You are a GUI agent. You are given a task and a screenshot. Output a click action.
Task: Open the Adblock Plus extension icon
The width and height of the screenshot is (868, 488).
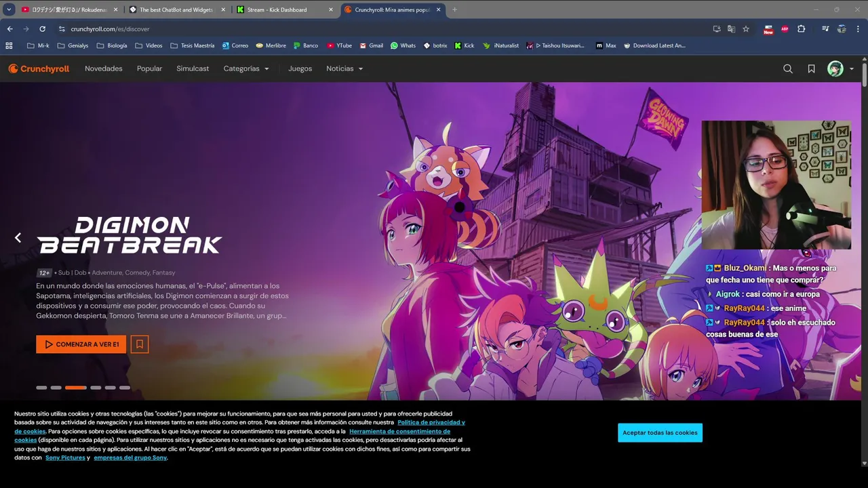tap(785, 29)
